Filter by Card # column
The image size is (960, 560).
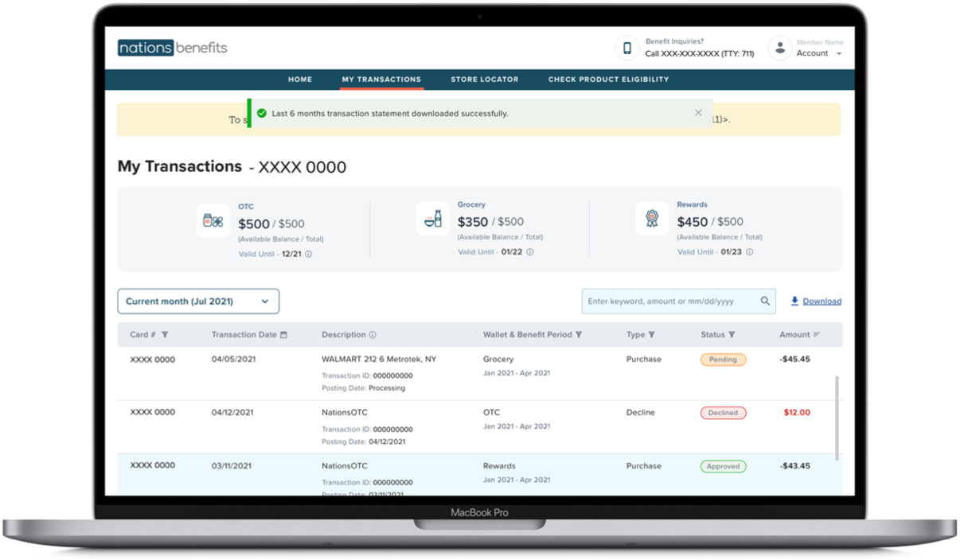[x=165, y=335]
